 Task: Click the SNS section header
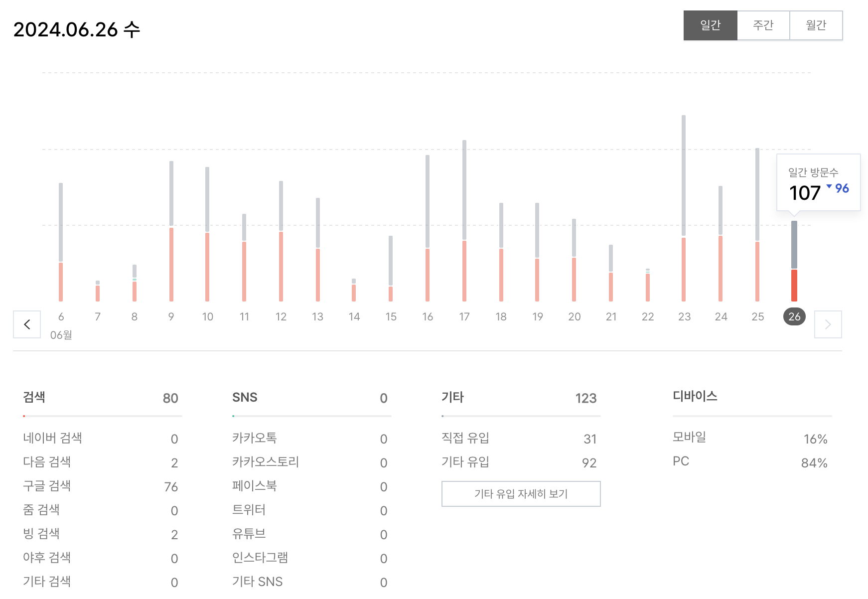click(x=245, y=397)
